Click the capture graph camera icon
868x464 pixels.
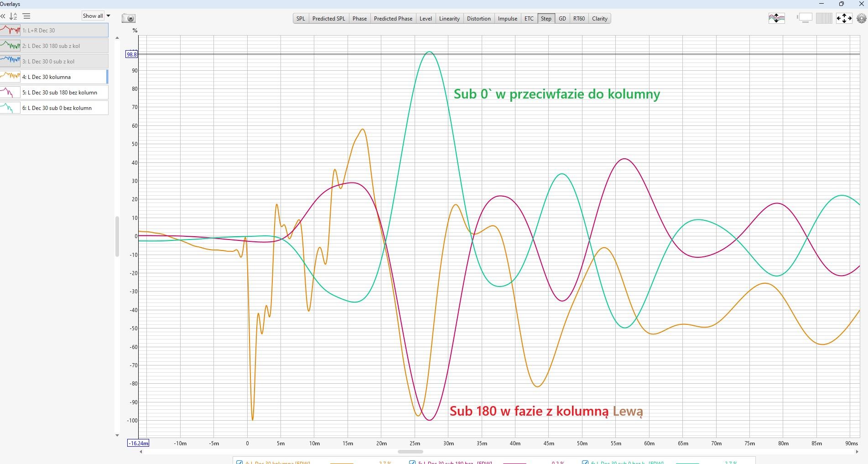(129, 18)
